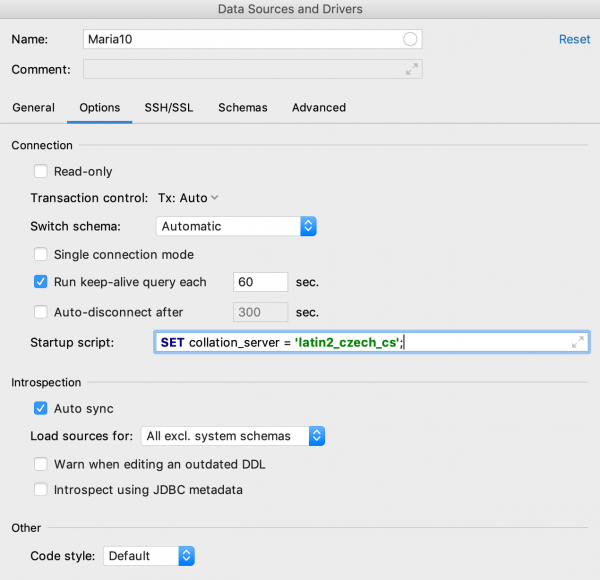Enable Auto-disconnect after checkbox
600x580 pixels.
(x=41, y=312)
